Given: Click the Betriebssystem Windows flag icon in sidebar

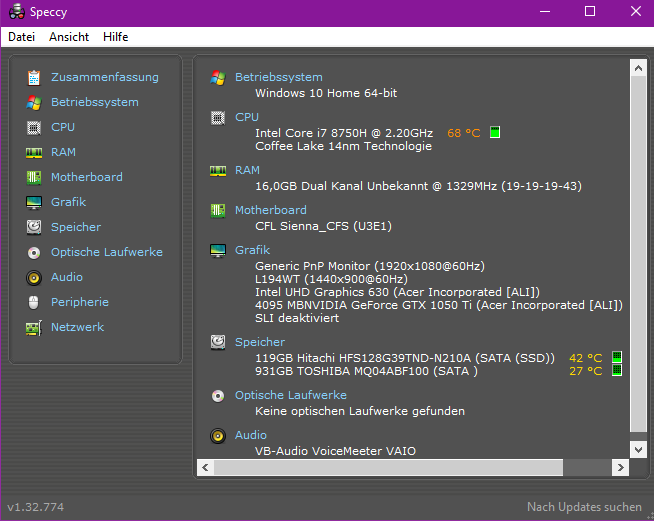Looking at the screenshot, I should point(34,103).
